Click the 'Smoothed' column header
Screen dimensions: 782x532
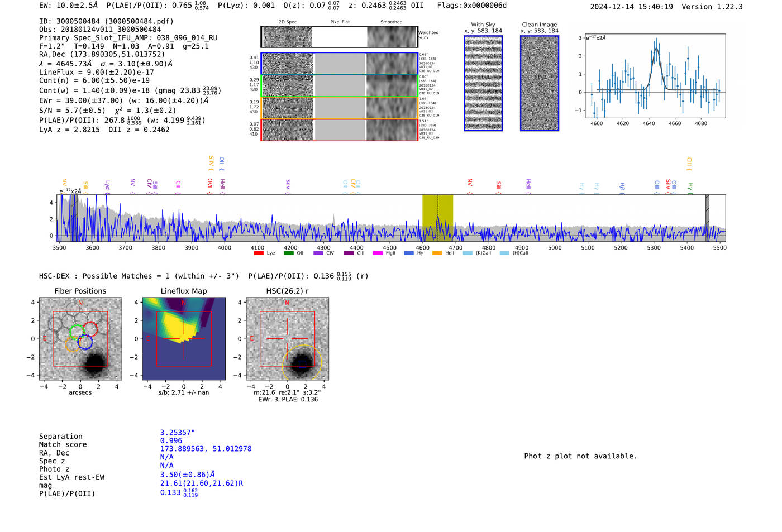pos(391,22)
